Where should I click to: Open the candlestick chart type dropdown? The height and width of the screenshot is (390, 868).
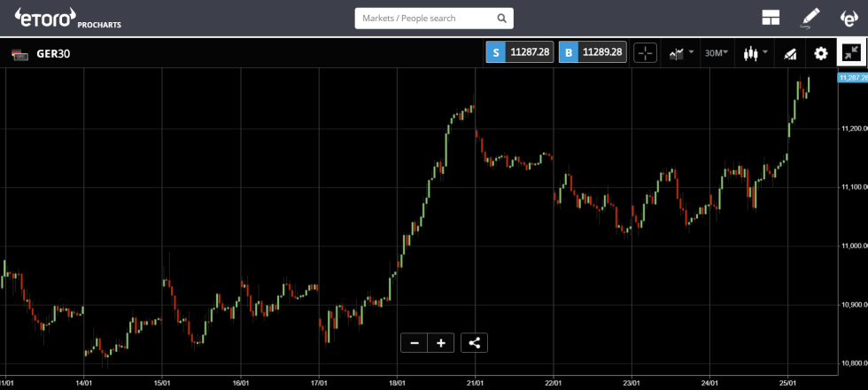click(x=755, y=53)
